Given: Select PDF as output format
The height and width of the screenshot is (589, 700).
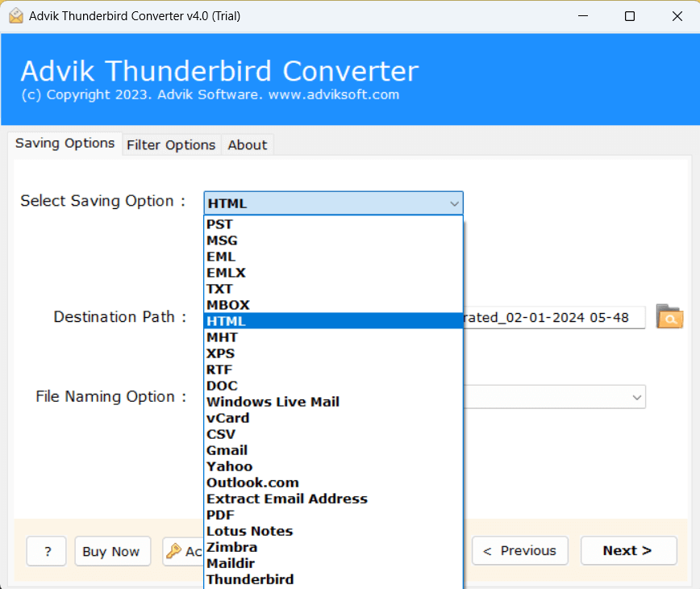Looking at the screenshot, I should click(334, 515).
